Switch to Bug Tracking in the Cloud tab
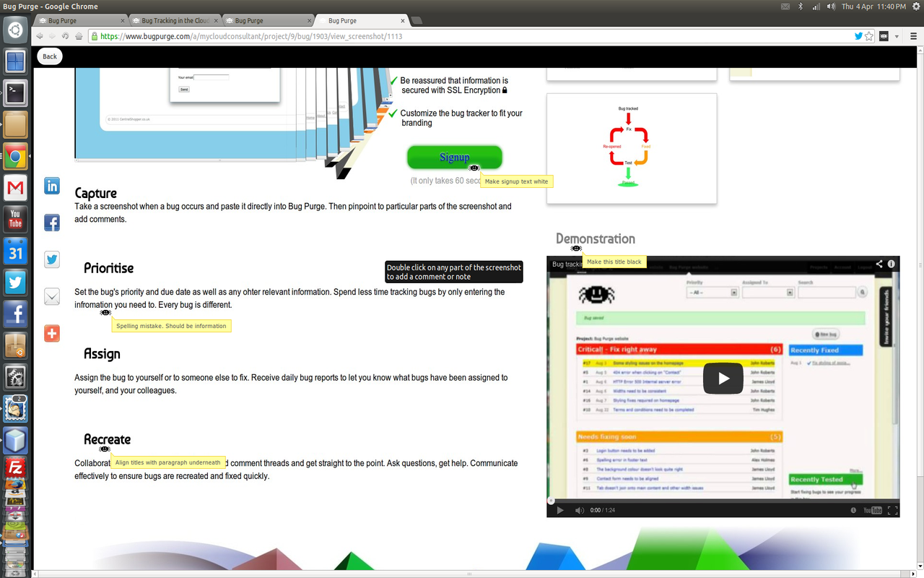 click(175, 20)
